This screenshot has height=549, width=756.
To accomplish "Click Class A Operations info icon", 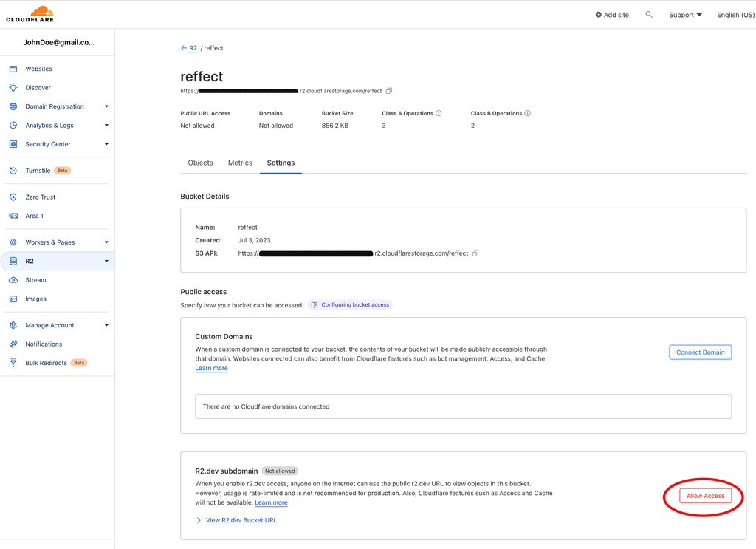I will click(x=439, y=114).
